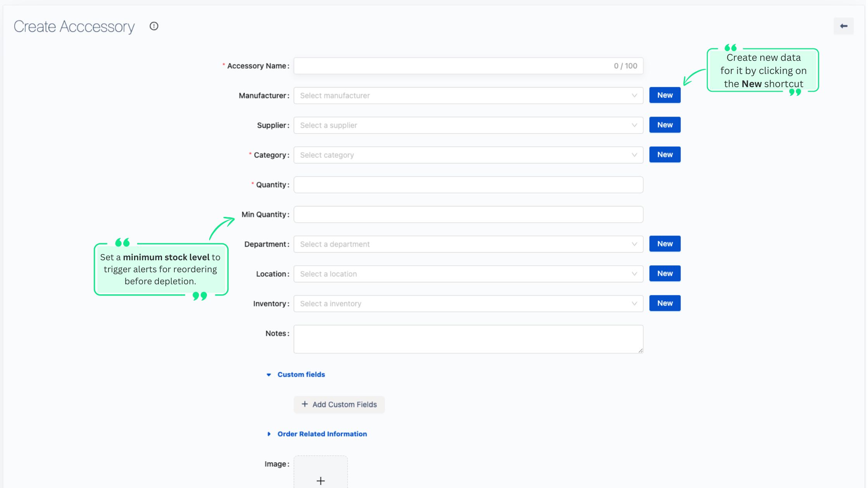
Task: Expand the Custom Fields section
Action: 296,374
